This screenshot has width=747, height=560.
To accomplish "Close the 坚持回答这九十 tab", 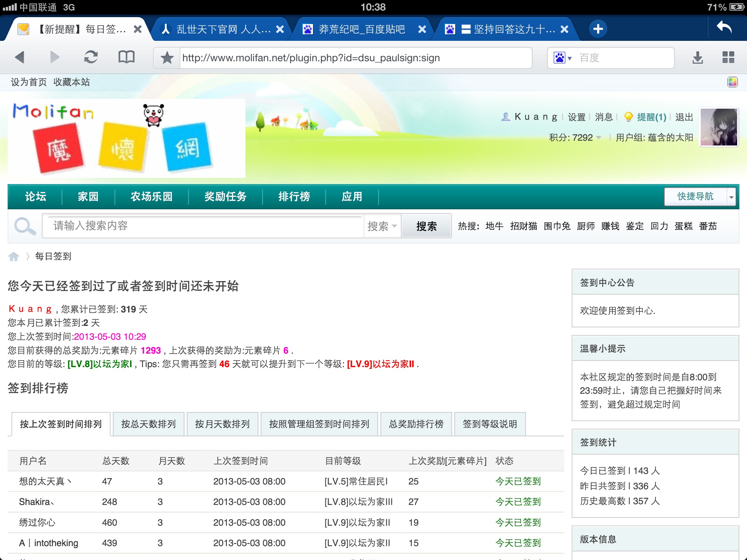I will click(564, 29).
